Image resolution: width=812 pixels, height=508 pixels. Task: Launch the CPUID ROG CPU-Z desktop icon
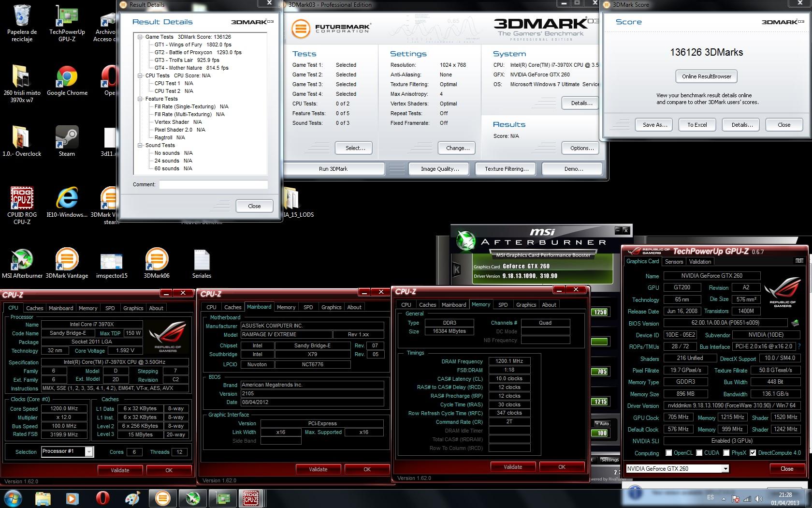(x=22, y=206)
